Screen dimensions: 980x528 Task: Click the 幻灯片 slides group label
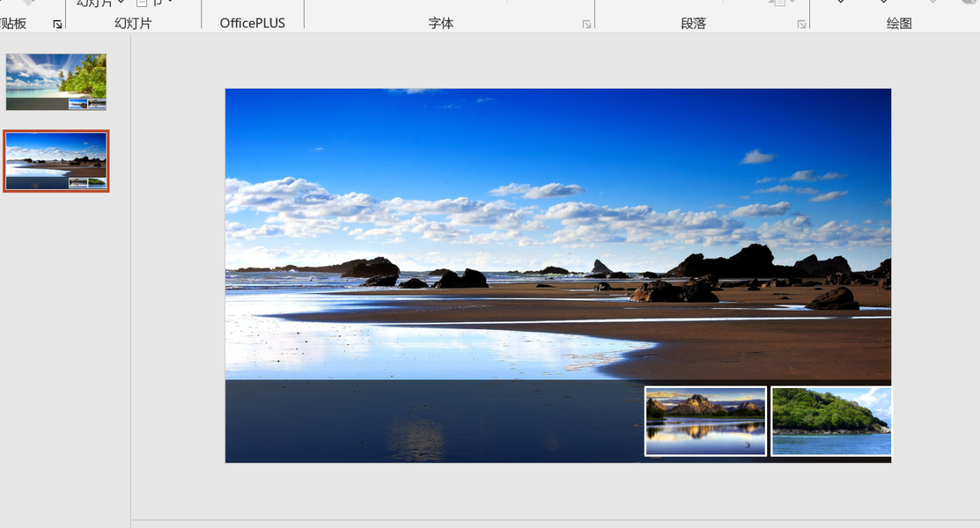coord(133,24)
